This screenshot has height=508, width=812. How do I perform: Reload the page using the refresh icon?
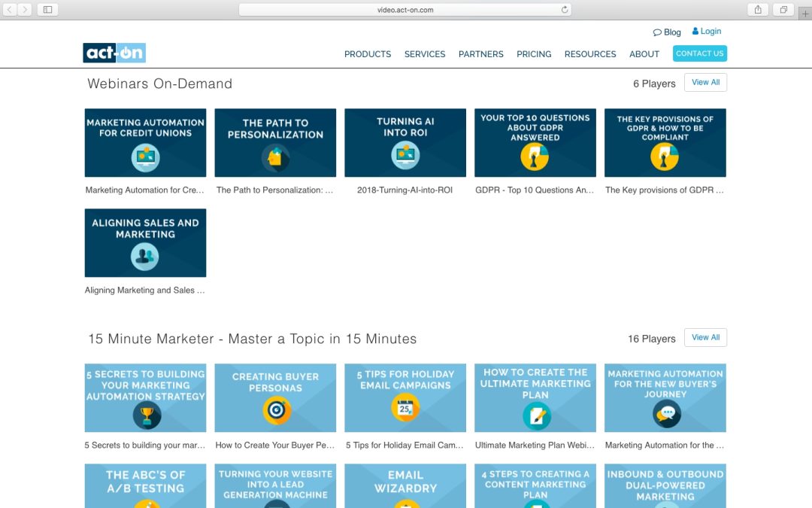(x=565, y=9)
